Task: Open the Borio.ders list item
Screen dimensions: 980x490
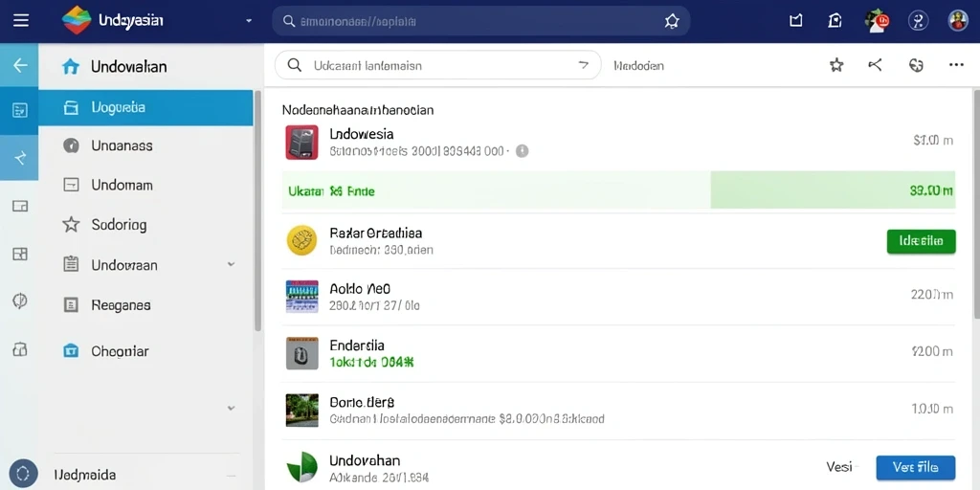Action: [x=618, y=410]
